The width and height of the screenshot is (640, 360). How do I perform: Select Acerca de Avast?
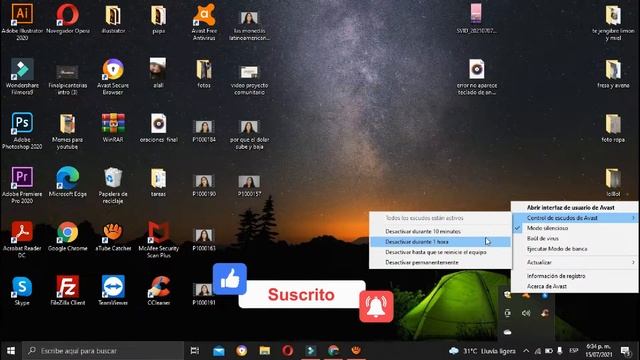coord(574,286)
